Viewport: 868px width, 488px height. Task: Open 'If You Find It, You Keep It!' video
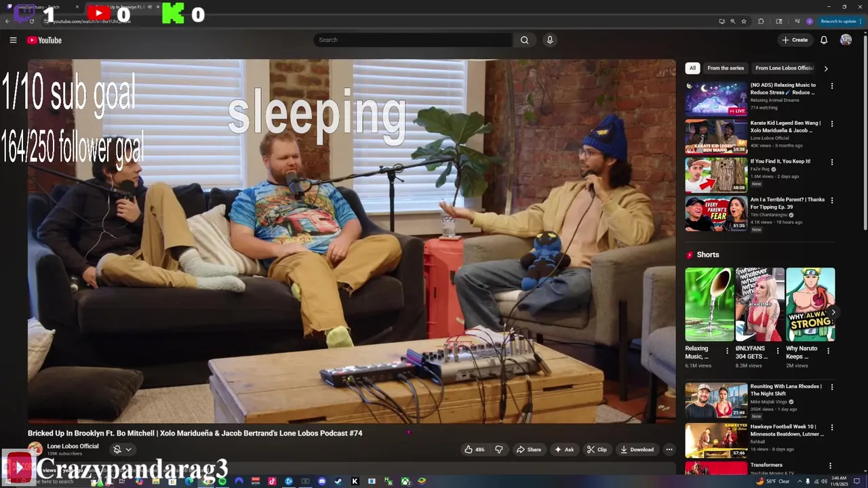tap(716, 175)
